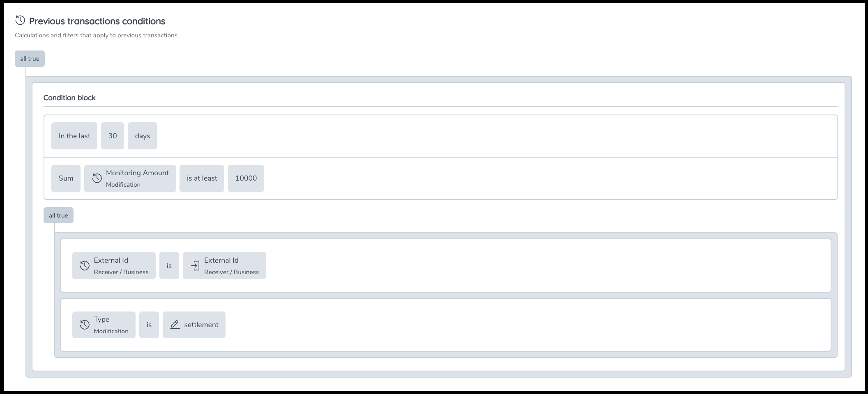Click the pencil icon beside settlement
The height and width of the screenshot is (394, 868).
click(x=175, y=325)
